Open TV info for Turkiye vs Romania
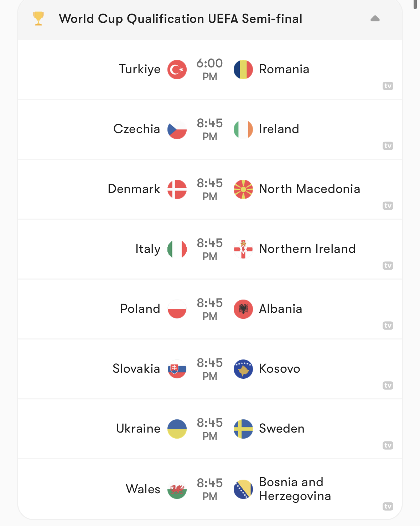Viewport: 420px width, 526px height. click(388, 86)
